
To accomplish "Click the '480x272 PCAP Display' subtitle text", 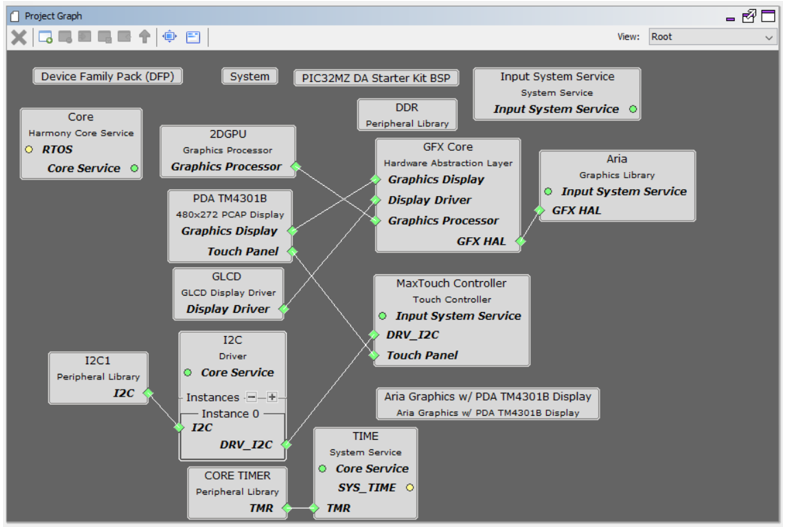I will 230,215.
